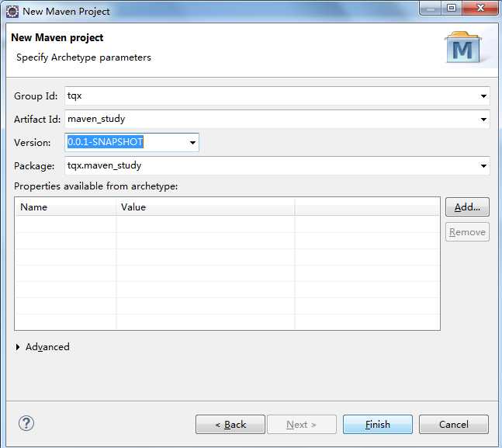Open the Version dropdown arrow
The image size is (502, 448).
coord(192,142)
